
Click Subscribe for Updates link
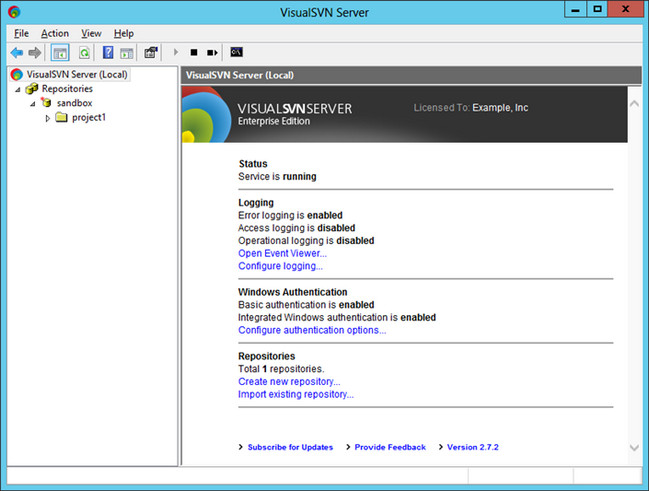tap(290, 447)
